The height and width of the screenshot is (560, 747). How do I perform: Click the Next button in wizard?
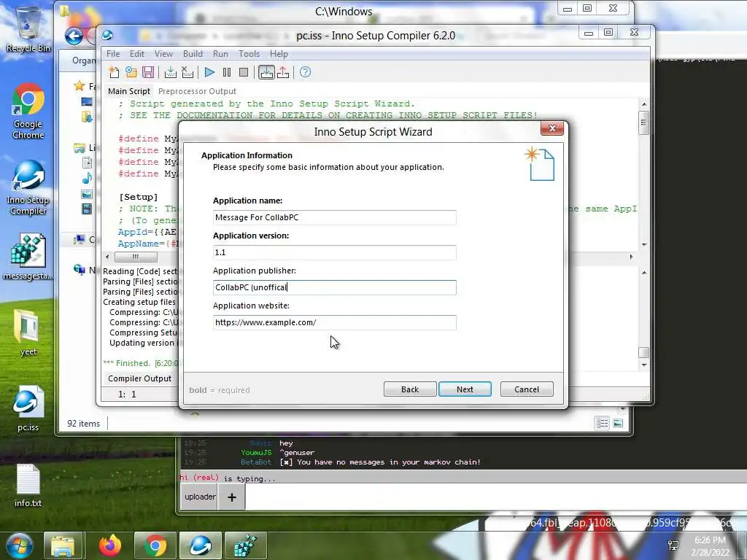pyautogui.click(x=465, y=389)
